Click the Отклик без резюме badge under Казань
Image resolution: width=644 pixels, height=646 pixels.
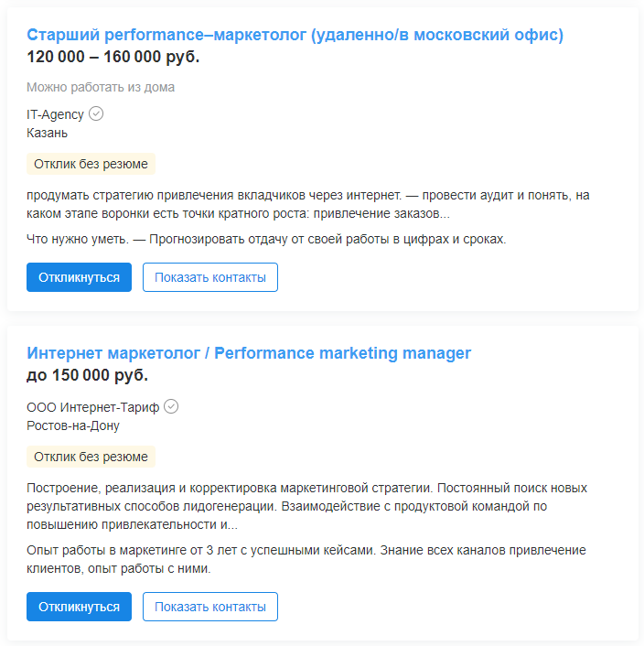(91, 165)
